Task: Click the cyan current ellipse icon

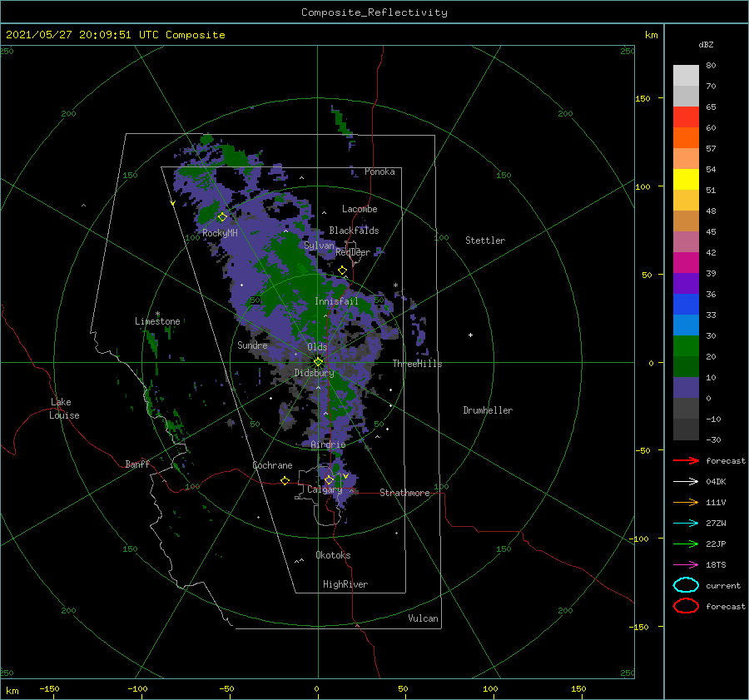Action: tap(686, 585)
